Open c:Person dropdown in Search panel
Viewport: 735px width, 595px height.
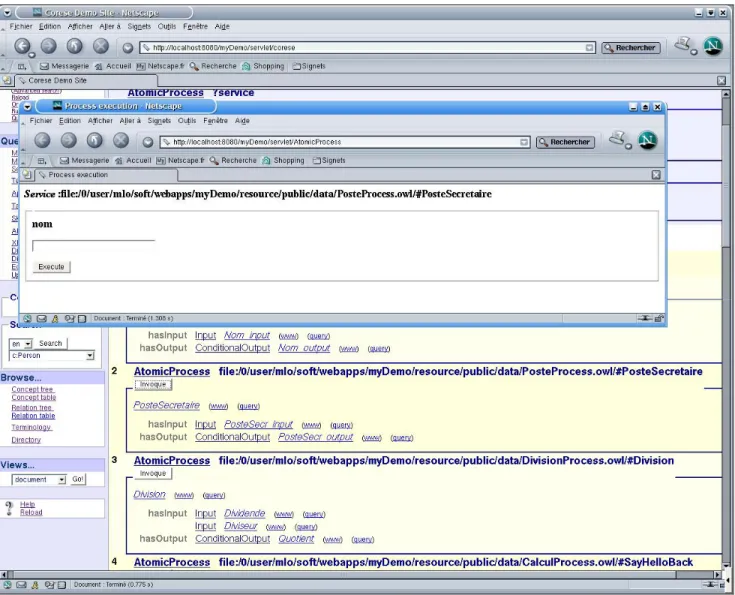[x=90, y=356]
